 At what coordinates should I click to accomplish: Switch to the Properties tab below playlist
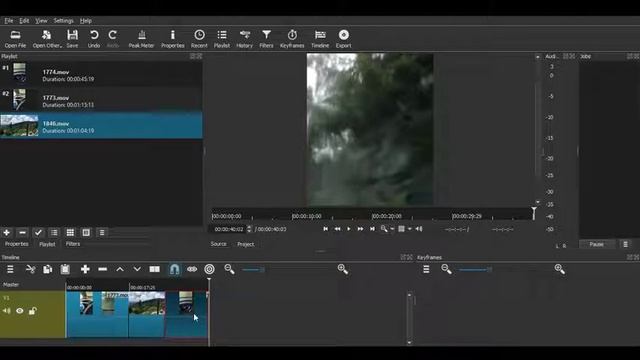tap(17, 244)
